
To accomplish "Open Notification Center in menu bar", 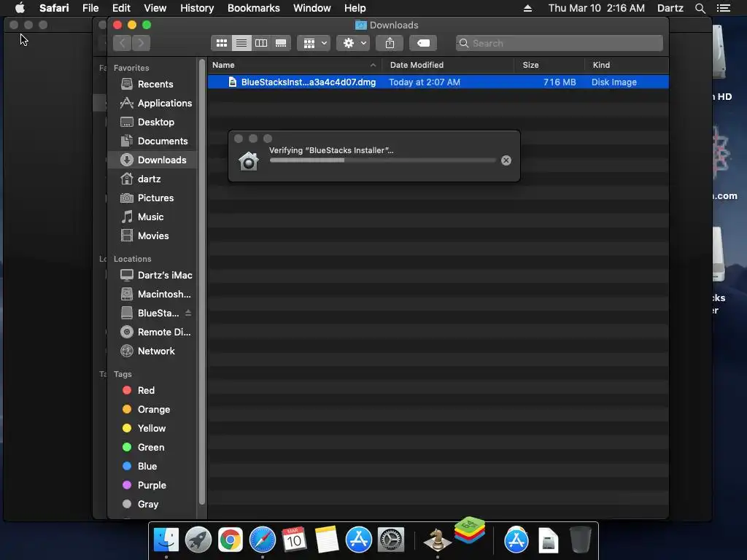I will point(724,8).
